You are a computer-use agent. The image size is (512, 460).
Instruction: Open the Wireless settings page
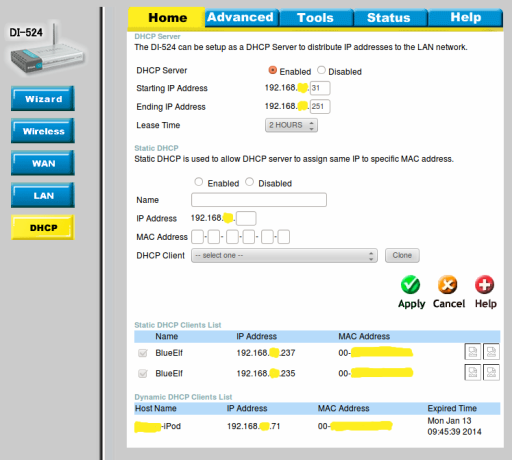(x=43, y=131)
